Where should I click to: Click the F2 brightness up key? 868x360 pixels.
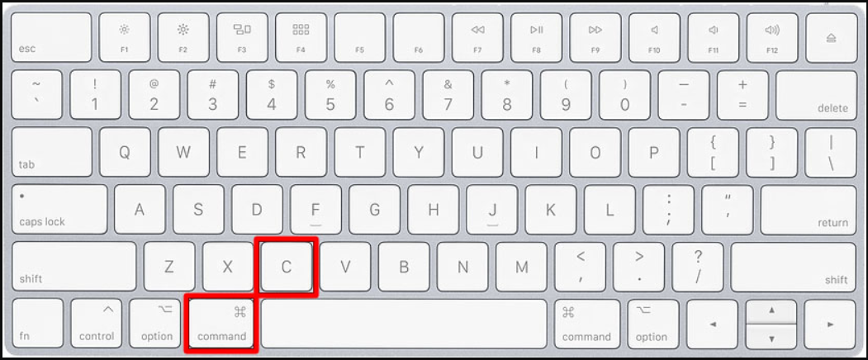[x=183, y=37]
